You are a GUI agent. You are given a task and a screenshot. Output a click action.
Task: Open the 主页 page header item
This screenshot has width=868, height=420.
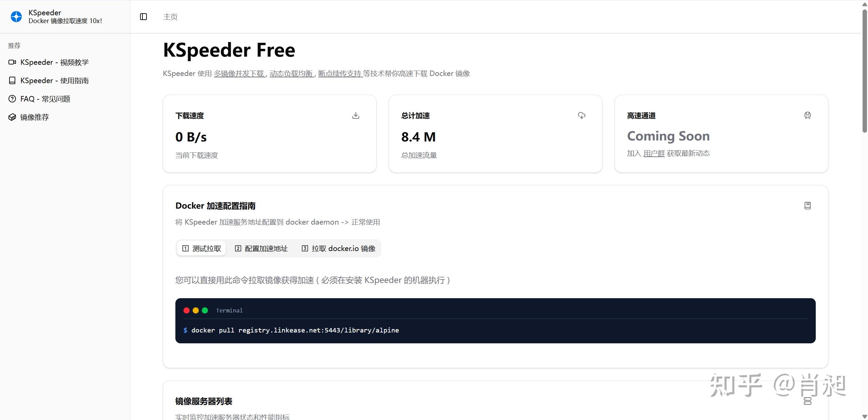(170, 16)
